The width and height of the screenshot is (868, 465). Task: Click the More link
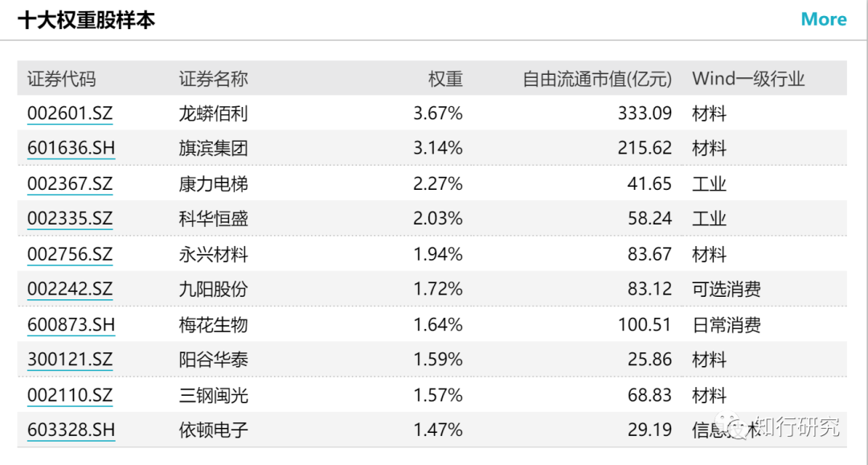(x=823, y=19)
